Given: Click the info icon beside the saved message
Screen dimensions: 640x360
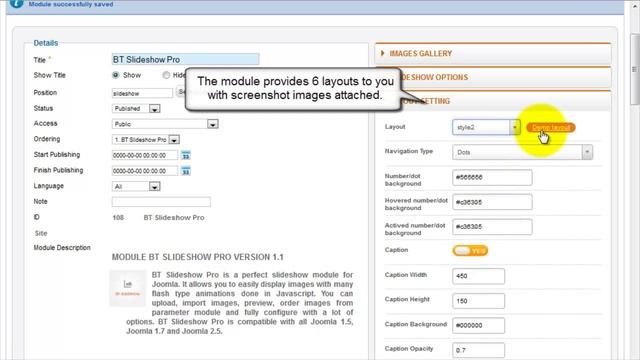Looking at the screenshot, I should coord(16,4).
